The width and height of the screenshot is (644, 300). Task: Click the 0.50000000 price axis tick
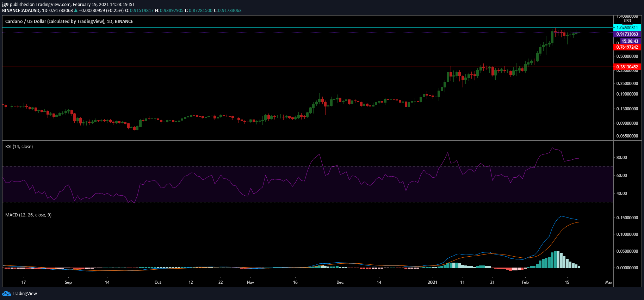[627, 56]
